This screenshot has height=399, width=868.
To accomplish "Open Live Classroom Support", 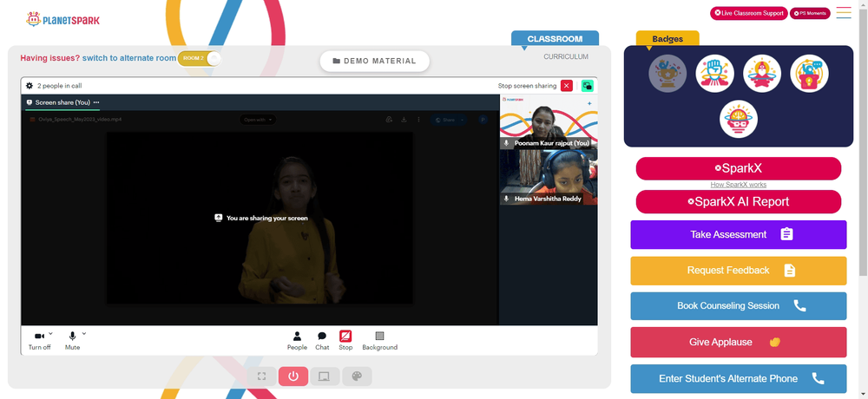I will point(749,13).
